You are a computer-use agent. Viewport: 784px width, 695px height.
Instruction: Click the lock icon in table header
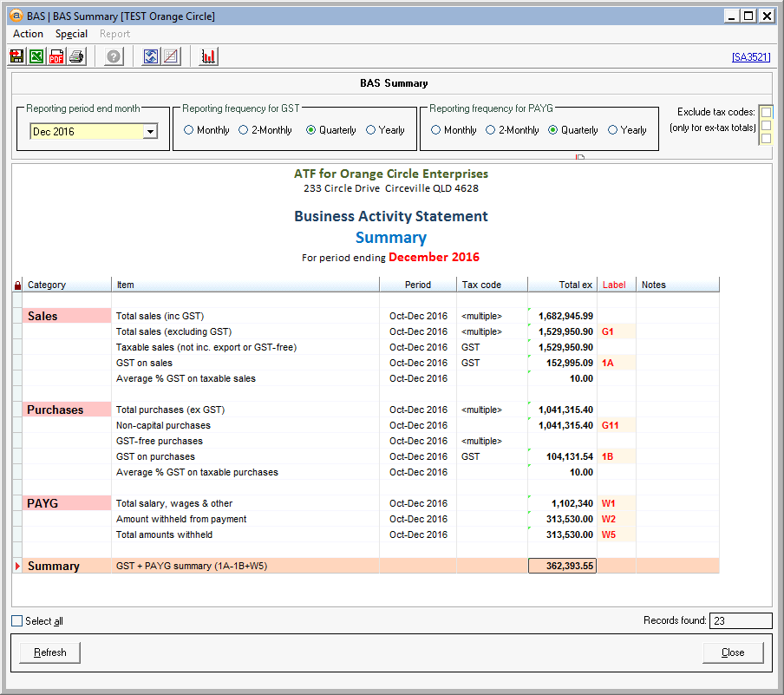[x=17, y=285]
